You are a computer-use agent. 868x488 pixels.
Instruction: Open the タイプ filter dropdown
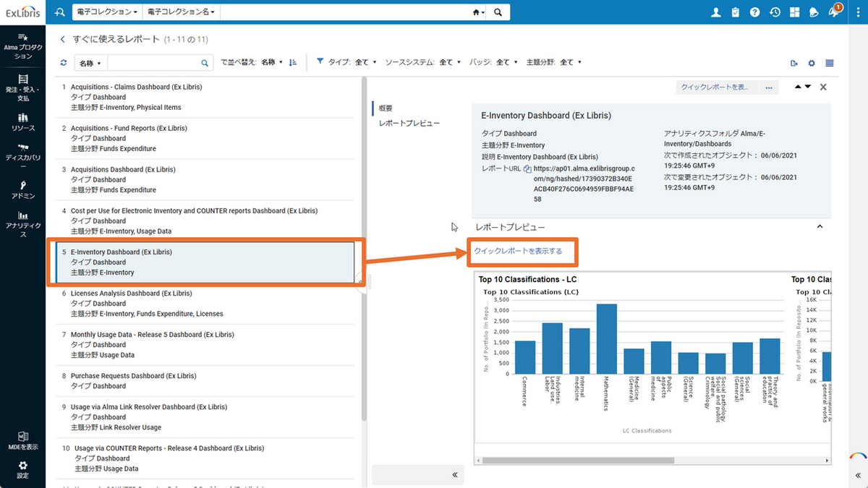point(365,63)
